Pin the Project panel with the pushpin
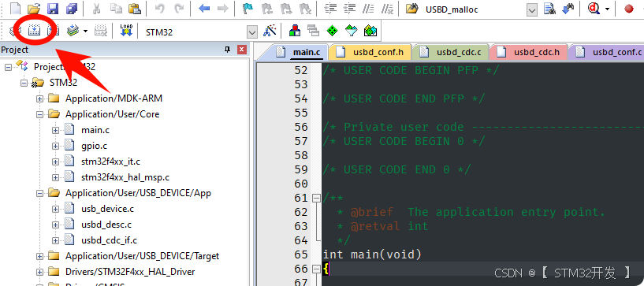Image resolution: width=644 pixels, height=286 pixels. [x=227, y=50]
